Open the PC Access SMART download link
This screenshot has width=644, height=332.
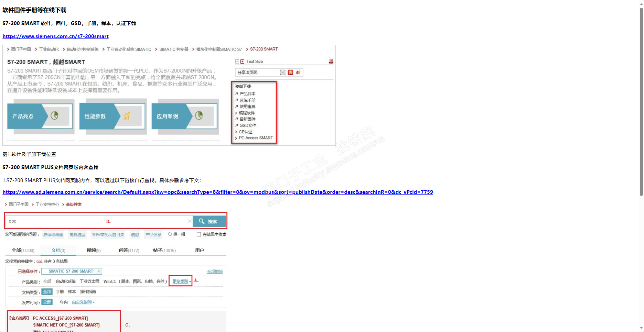pyautogui.click(x=256, y=138)
